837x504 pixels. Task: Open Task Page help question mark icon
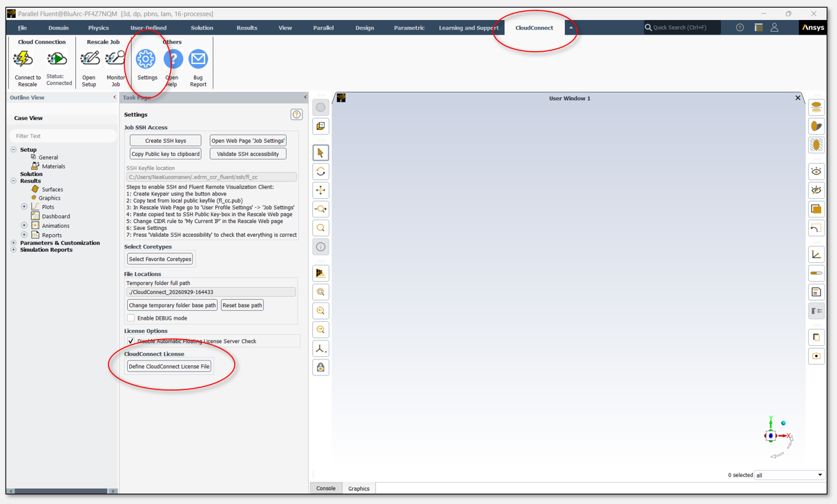(297, 115)
